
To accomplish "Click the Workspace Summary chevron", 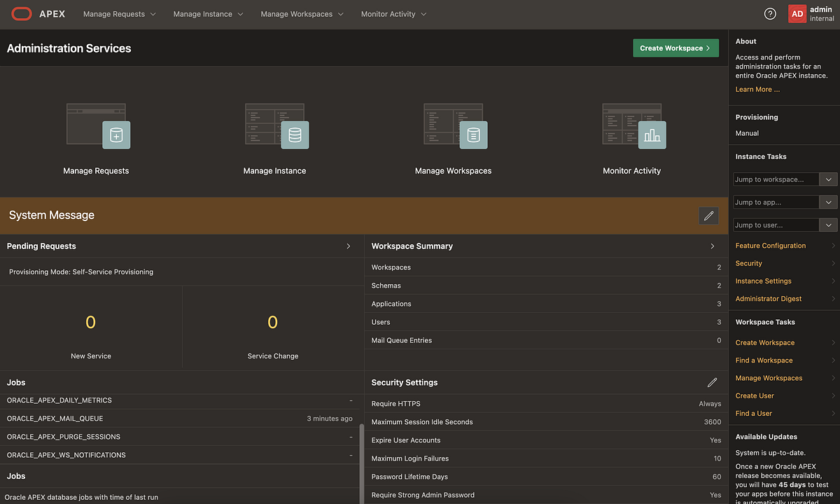I will (712, 246).
